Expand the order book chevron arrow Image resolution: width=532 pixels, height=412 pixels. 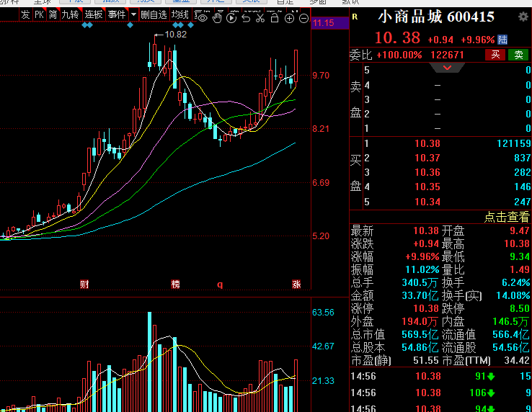tap(447, 68)
